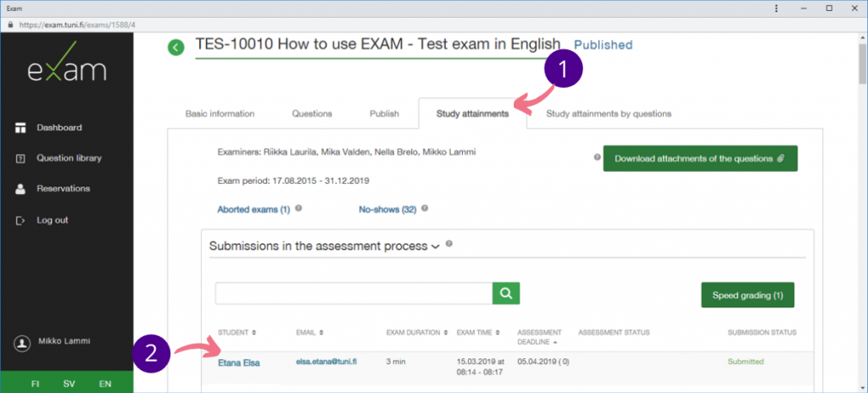Sort table by Student column

click(x=236, y=332)
